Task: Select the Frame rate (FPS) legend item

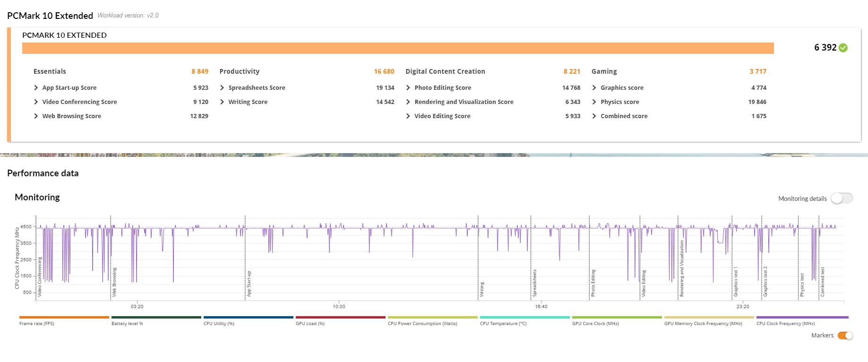Action: point(64,321)
